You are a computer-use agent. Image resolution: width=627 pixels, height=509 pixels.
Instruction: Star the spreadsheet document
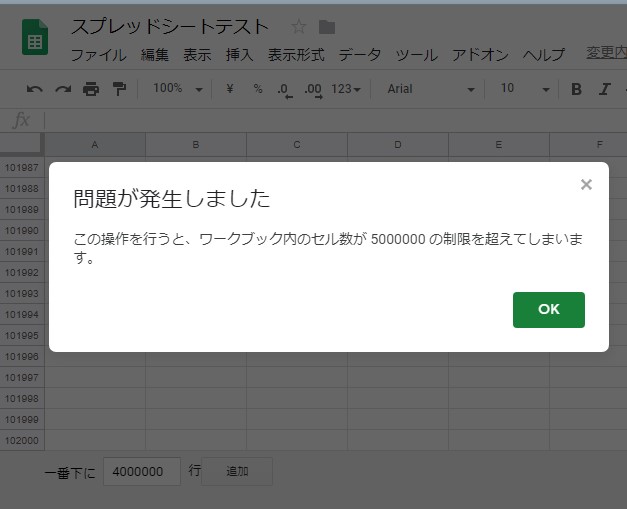[x=298, y=27]
